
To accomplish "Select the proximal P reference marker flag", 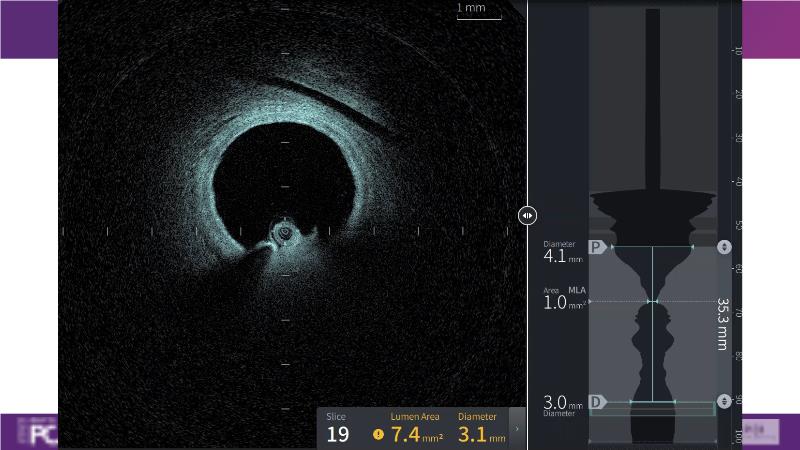I will [x=598, y=247].
